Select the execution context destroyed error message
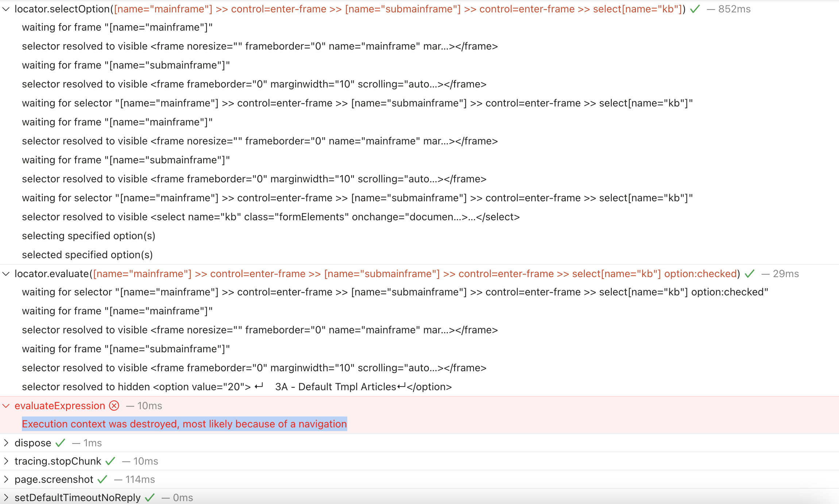The image size is (839, 504). 184,424
